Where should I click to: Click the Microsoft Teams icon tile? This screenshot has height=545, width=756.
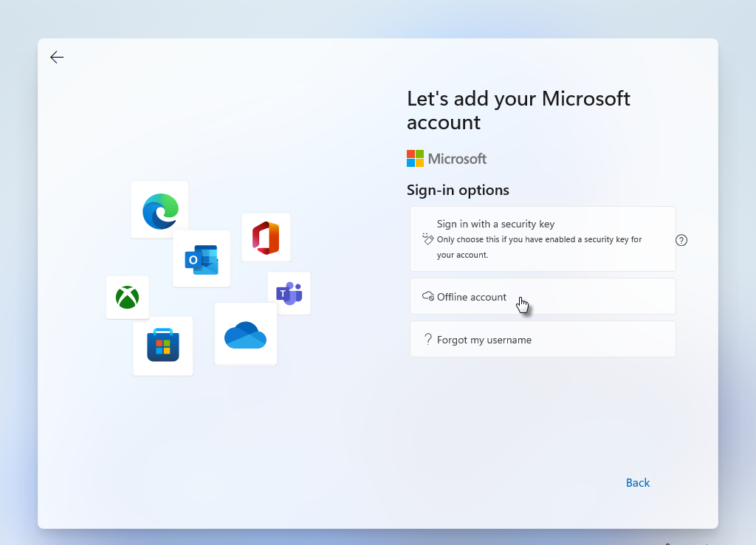(289, 293)
